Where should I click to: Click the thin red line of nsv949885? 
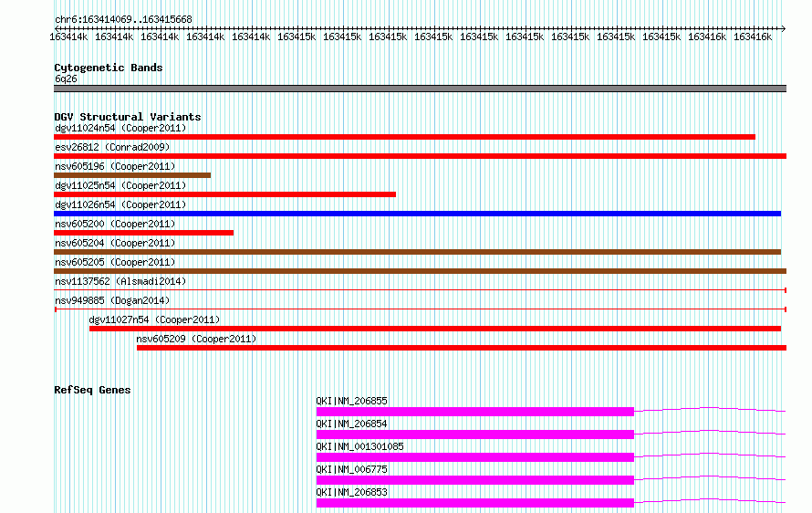click(x=420, y=309)
